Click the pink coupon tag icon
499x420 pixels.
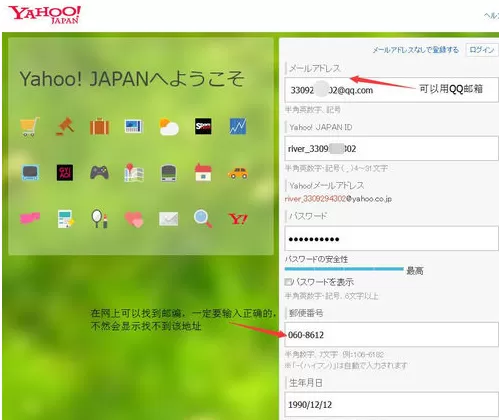point(30,218)
